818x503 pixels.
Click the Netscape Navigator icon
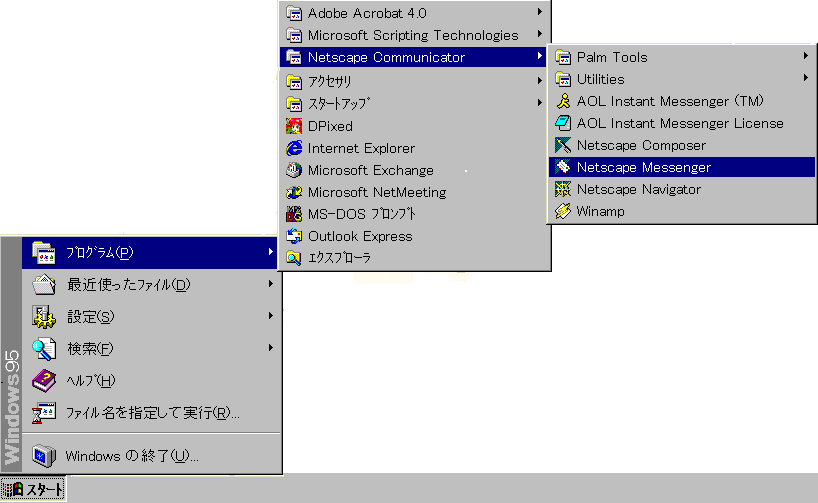click(x=563, y=189)
